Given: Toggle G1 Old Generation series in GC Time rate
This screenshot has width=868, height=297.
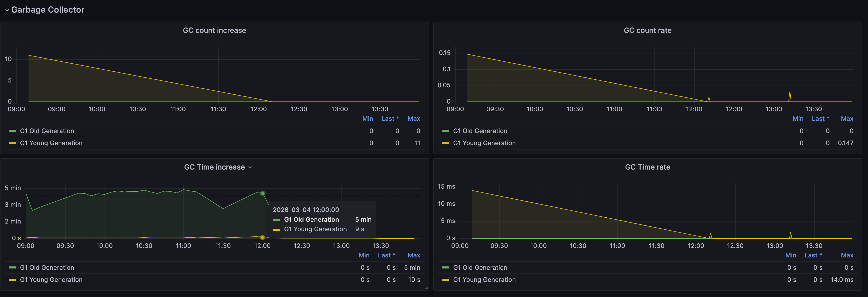Looking at the screenshot, I should point(480,268).
